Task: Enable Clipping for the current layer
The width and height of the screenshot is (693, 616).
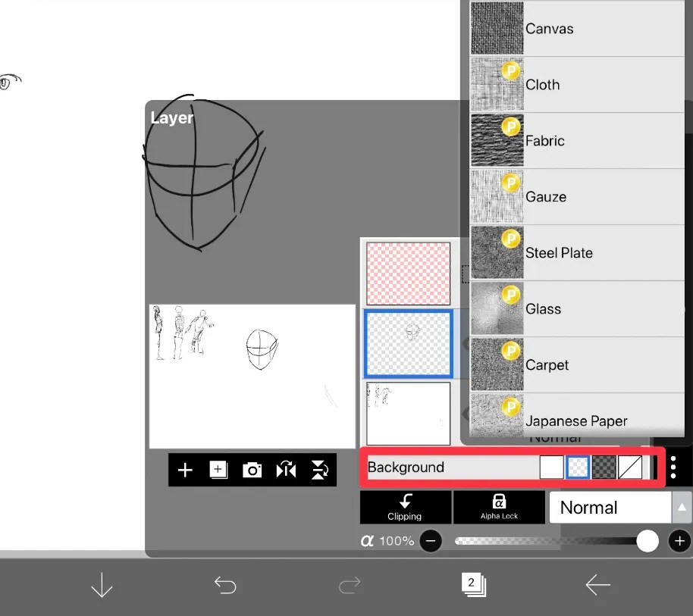Action: (405, 507)
